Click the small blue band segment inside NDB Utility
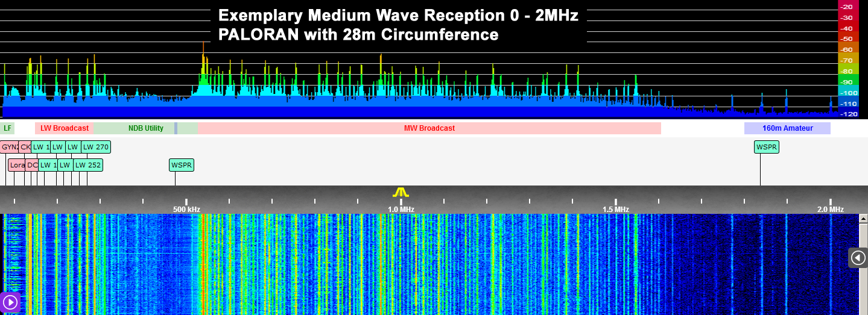The height and width of the screenshot is (315, 868). point(176,128)
